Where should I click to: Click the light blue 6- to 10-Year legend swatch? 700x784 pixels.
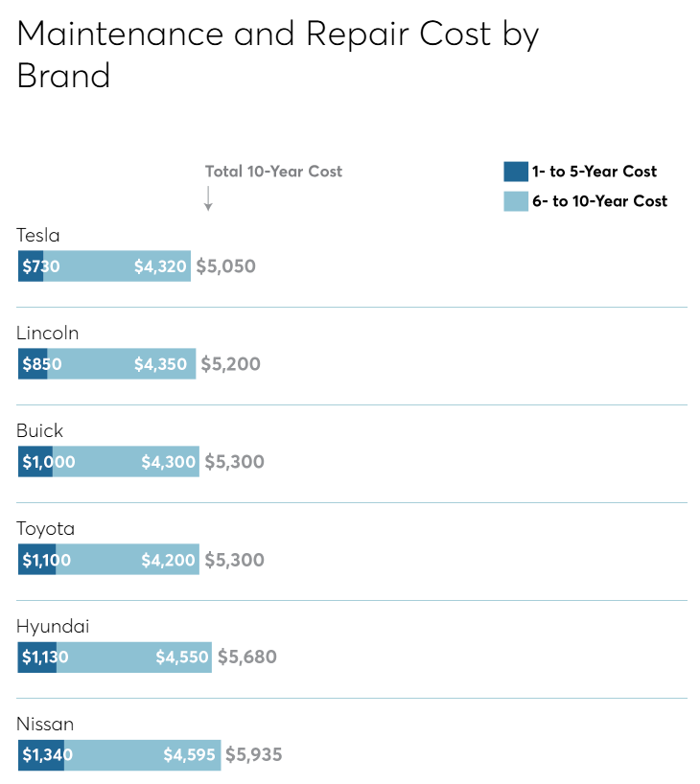point(516,201)
